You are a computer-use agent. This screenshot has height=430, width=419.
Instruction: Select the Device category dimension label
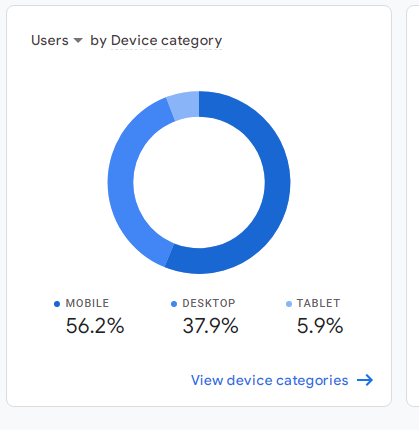pyautogui.click(x=166, y=41)
